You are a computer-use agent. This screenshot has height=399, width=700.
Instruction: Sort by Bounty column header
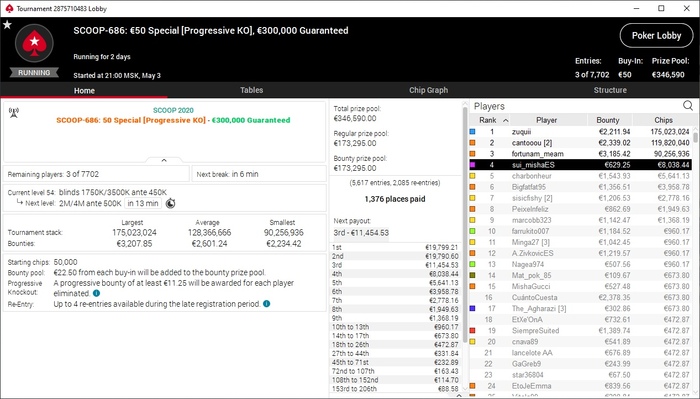click(x=608, y=120)
